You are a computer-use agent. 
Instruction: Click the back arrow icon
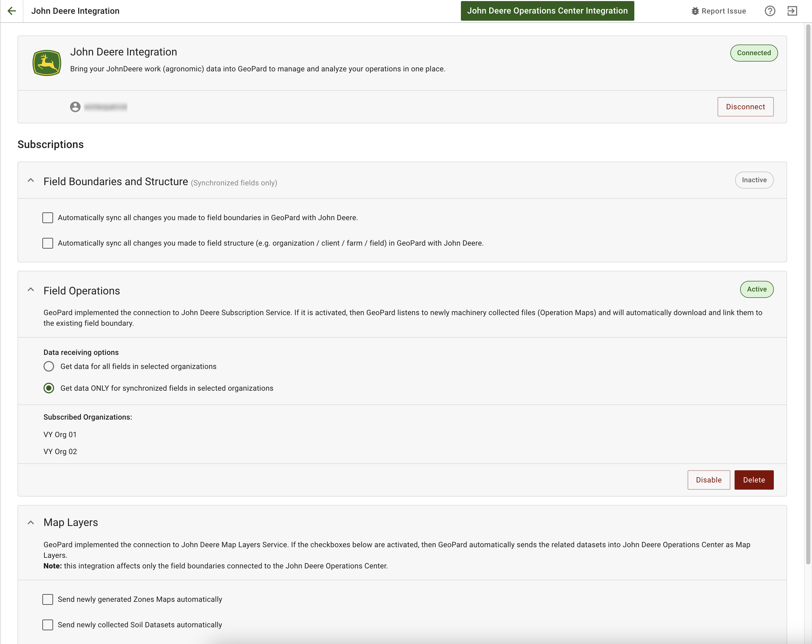tap(12, 11)
